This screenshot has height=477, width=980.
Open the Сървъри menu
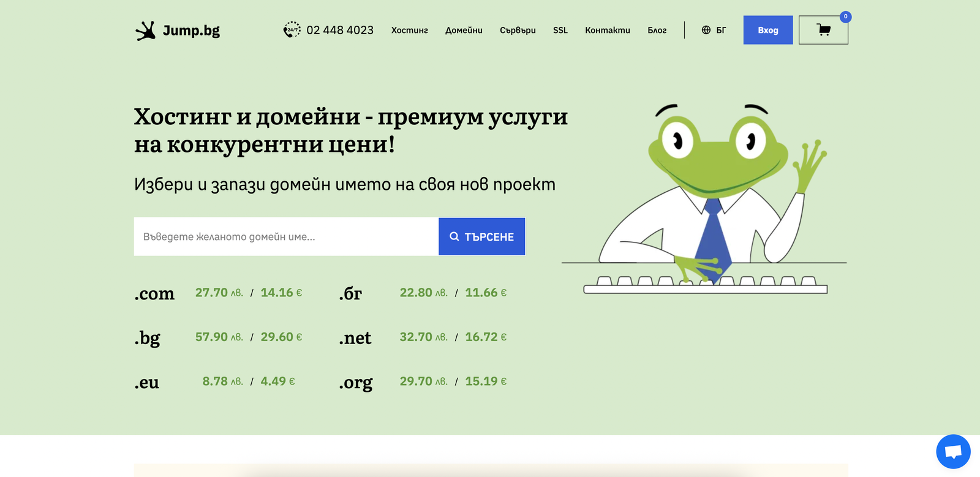tap(518, 30)
